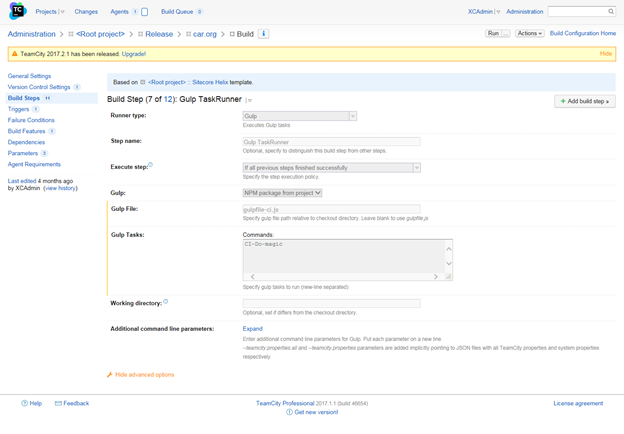Viewport: 624px width, 434px height.
Task: Click the warning triangle icon
Action: tap(15, 54)
